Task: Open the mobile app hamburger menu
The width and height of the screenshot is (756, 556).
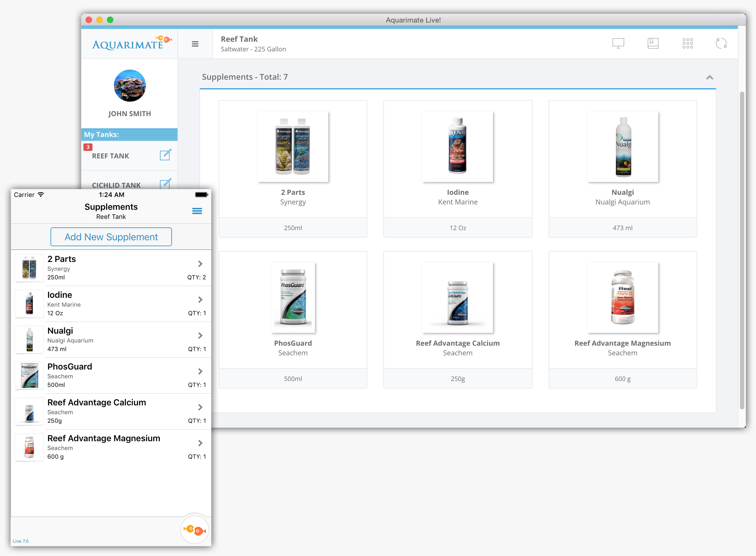Action: pos(197,211)
